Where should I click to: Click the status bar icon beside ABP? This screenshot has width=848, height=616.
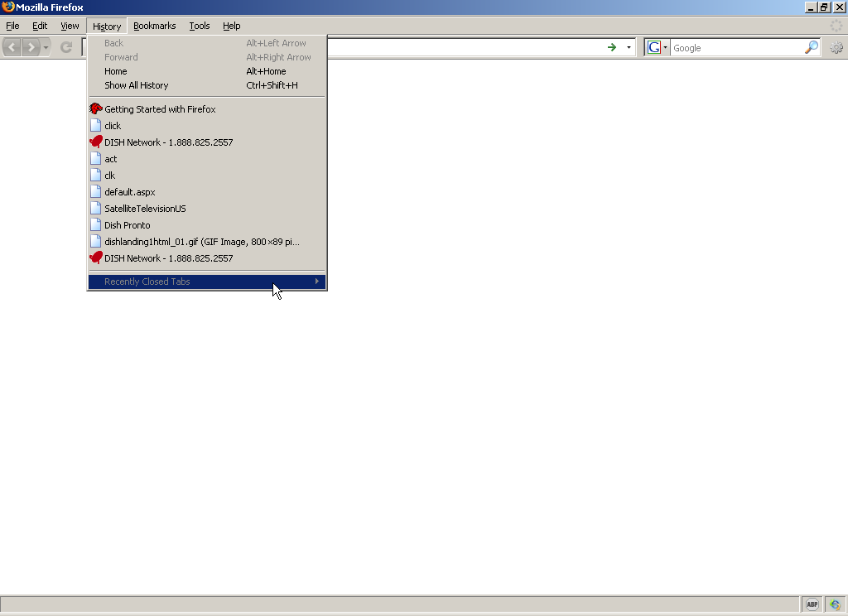835,604
